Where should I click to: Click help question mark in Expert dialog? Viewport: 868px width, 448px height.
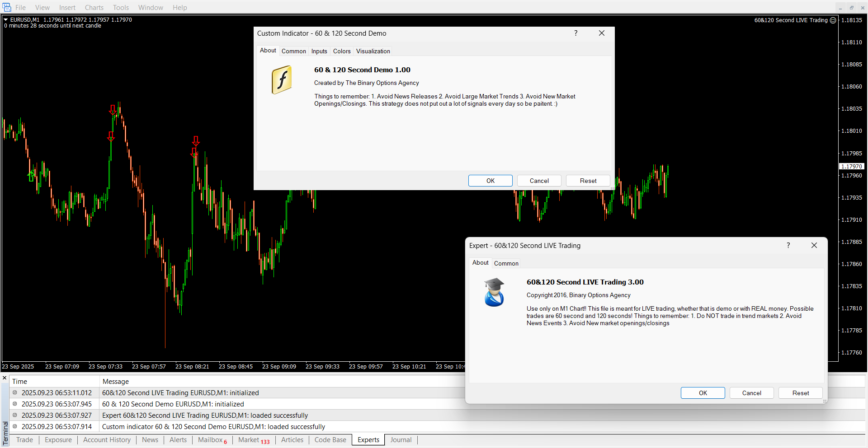(x=788, y=246)
